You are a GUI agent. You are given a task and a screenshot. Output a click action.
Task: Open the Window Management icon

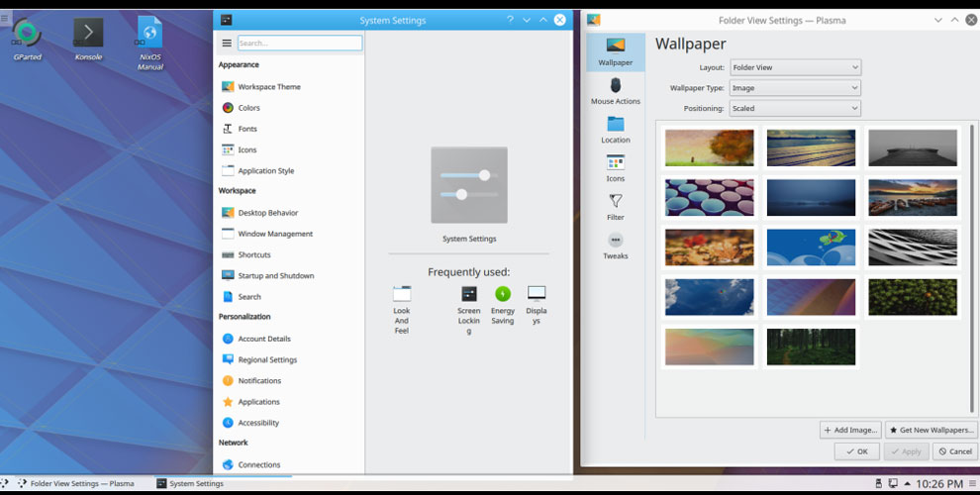pos(228,234)
